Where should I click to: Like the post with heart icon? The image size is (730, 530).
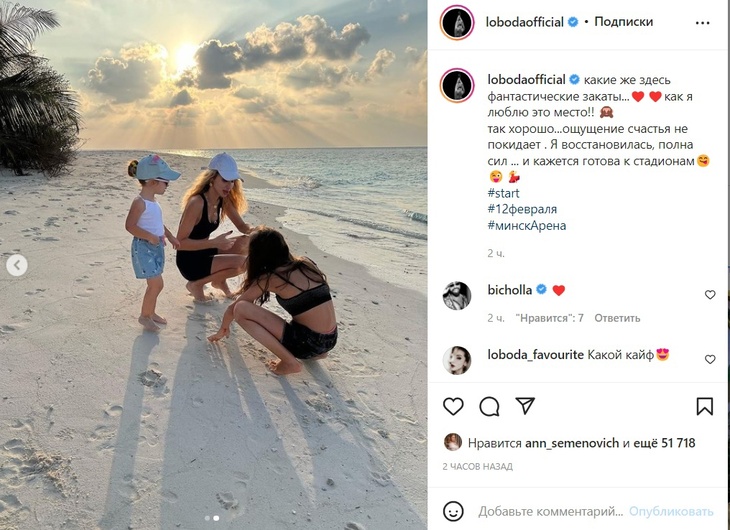coord(453,406)
